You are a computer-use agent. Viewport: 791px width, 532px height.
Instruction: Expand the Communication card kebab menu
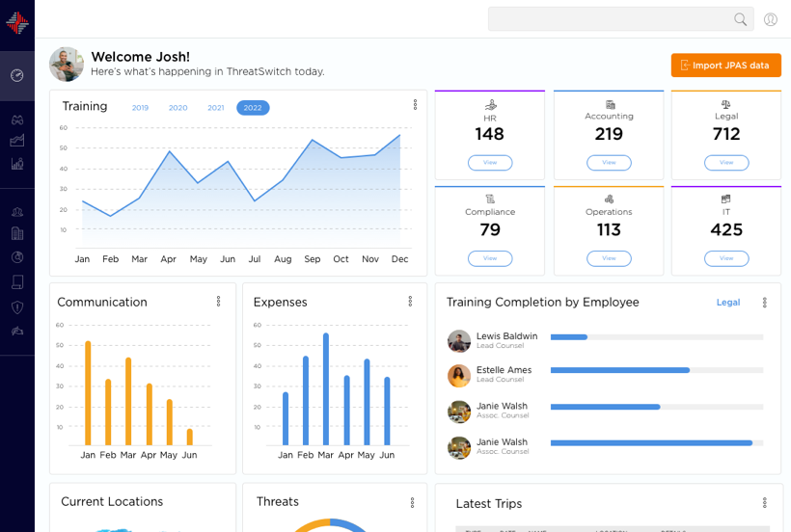(x=218, y=302)
